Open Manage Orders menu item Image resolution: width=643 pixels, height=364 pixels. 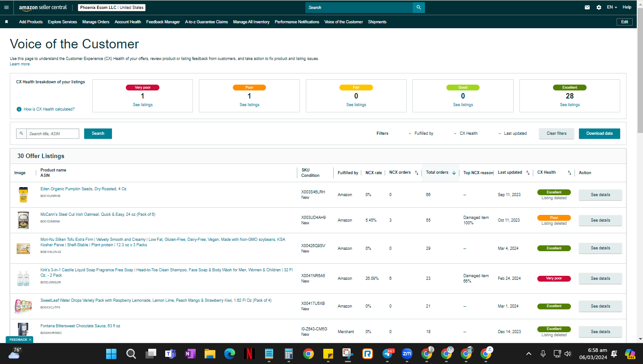[x=96, y=22]
